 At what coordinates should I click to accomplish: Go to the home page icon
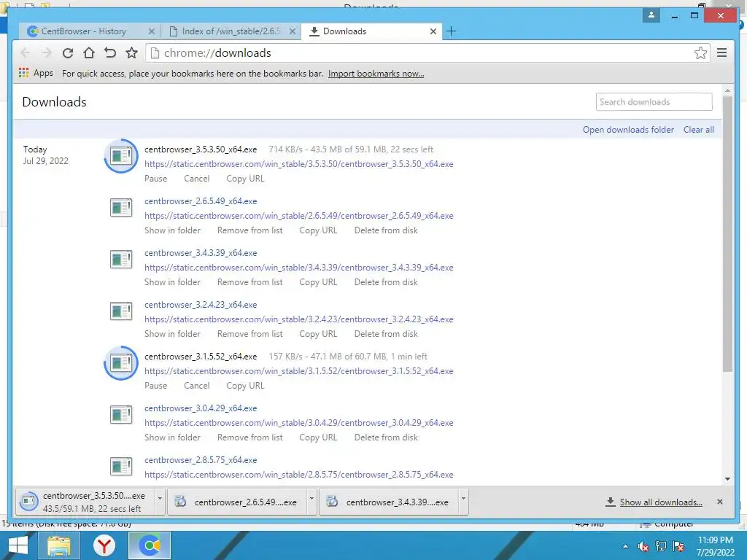click(x=88, y=52)
